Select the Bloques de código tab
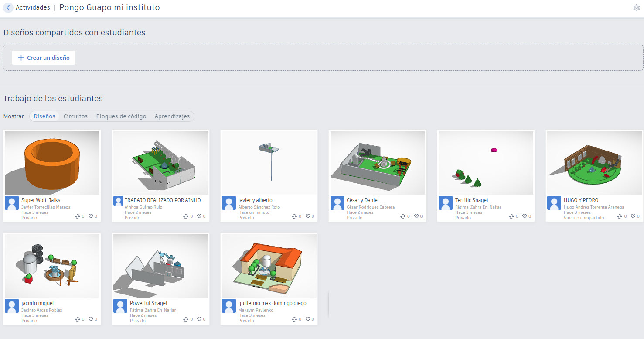The image size is (644, 339). pos(121,116)
